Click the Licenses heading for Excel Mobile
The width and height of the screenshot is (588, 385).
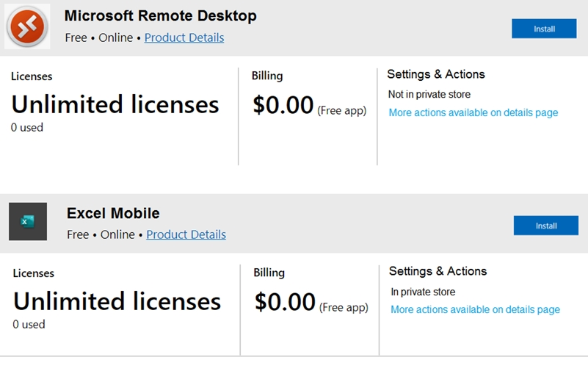[x=33, y=273]
